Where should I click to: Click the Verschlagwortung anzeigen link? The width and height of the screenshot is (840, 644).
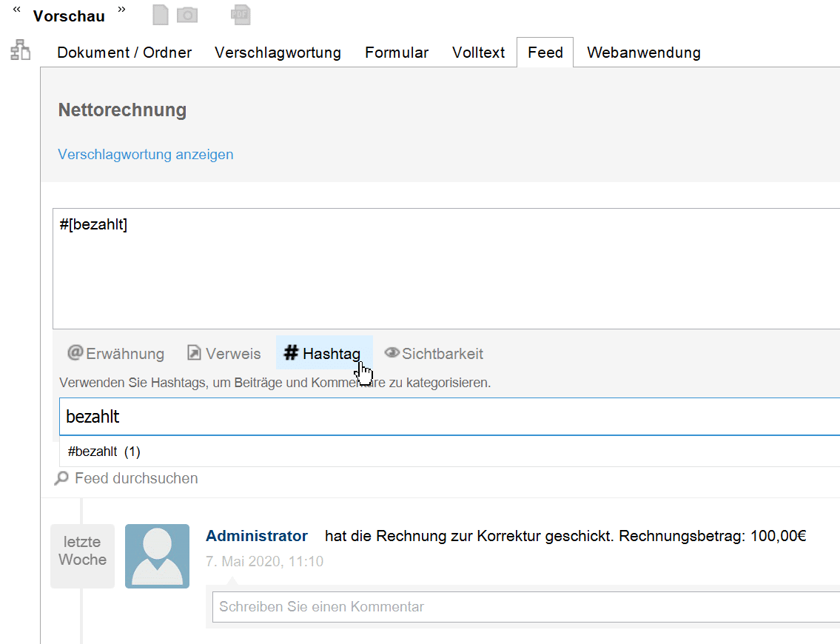coord(146,154)
